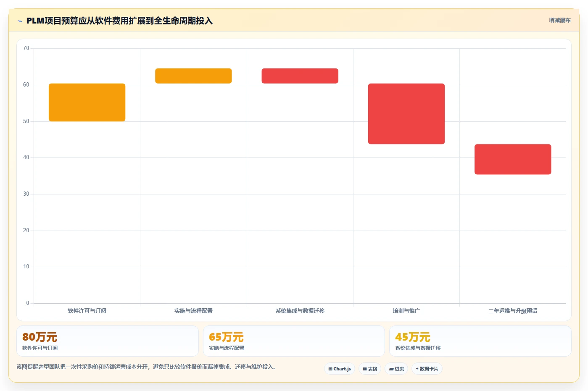The image size is (588, 391).
Task: Select the Chart.js tag
Action: [x=340, y=369]
